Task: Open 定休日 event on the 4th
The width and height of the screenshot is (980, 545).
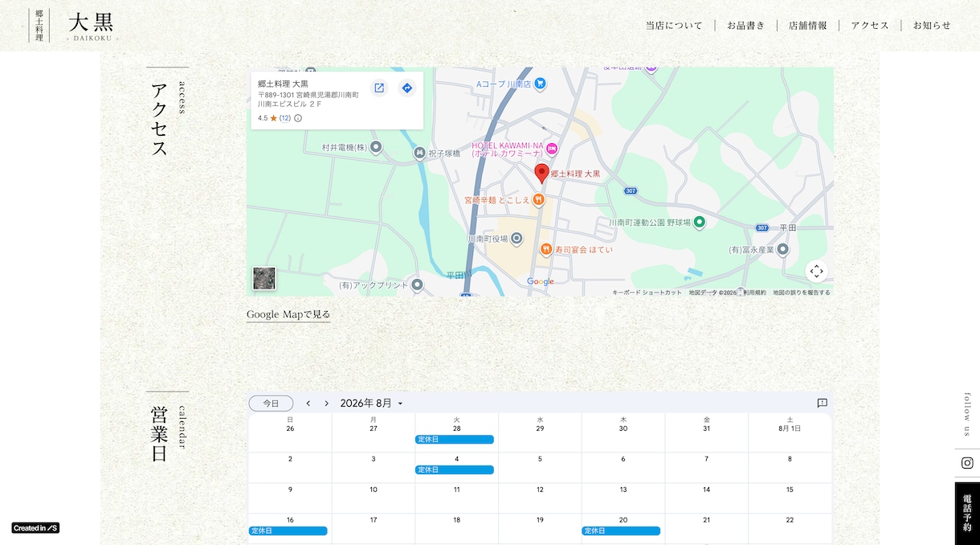Action: [455, 469]
